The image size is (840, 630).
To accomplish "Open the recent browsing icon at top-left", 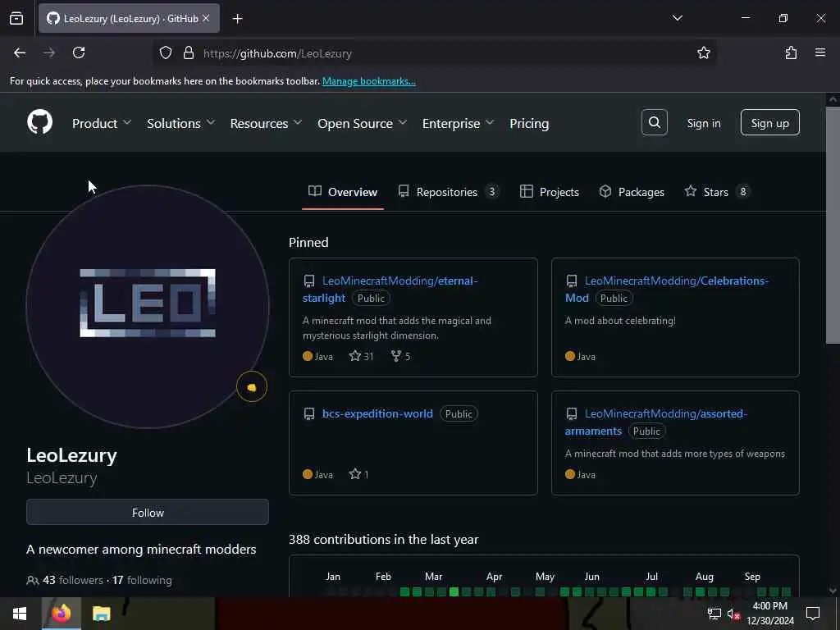I will pos(16,18).
